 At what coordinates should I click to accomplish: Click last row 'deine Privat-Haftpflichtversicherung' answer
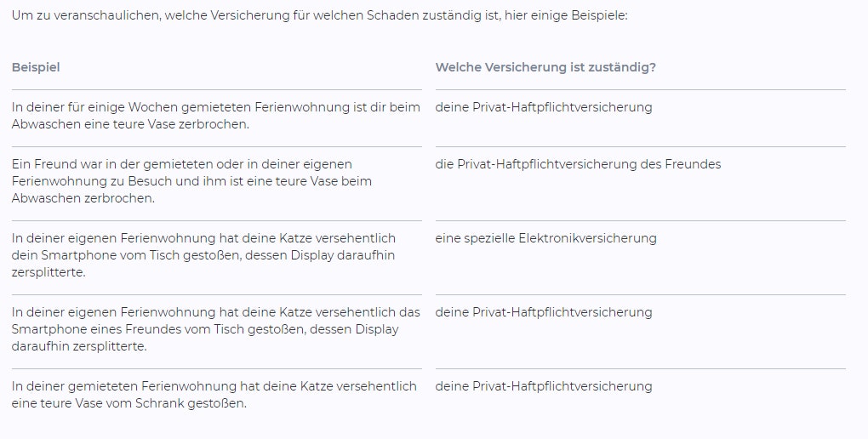pyautogui.click(x=544, y=386)
